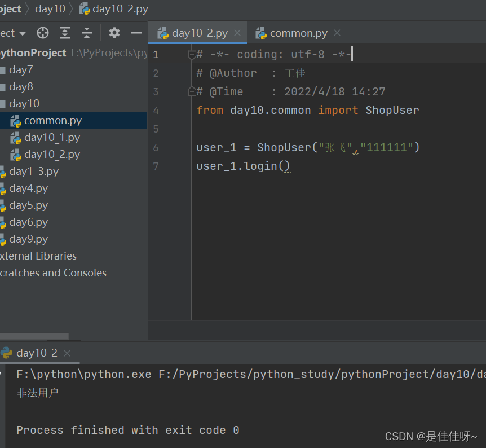Close the common.py editor tab
Image resolution: width=486 pixels, height=448 pixels.
click(x=337, y=33)
